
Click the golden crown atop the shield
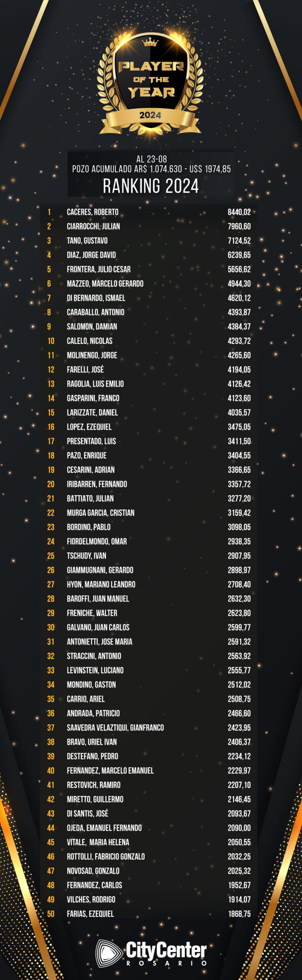pos(150,42)
